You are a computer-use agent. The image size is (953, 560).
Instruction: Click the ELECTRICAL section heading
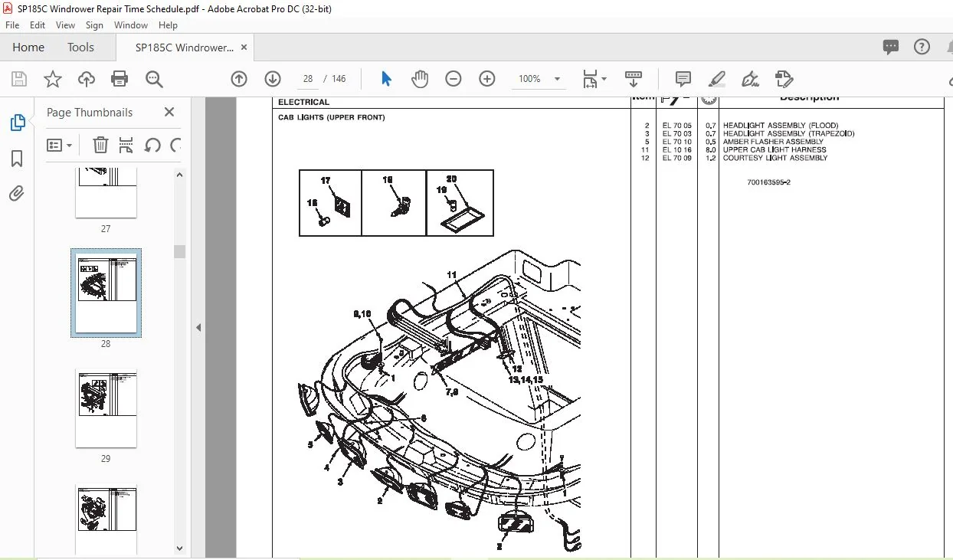tap(303, 102)
